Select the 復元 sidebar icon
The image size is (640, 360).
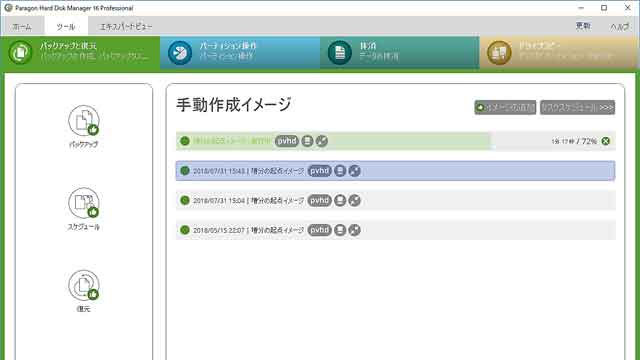tap(84, 291)
